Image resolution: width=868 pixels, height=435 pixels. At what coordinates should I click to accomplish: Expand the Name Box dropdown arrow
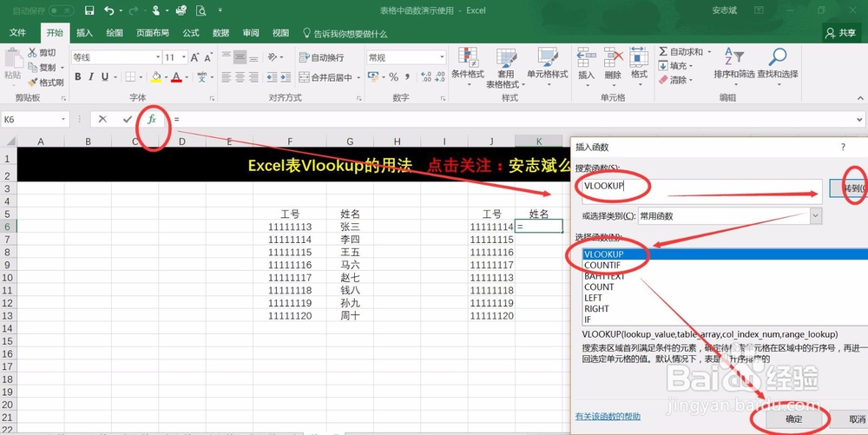(63, 119)
